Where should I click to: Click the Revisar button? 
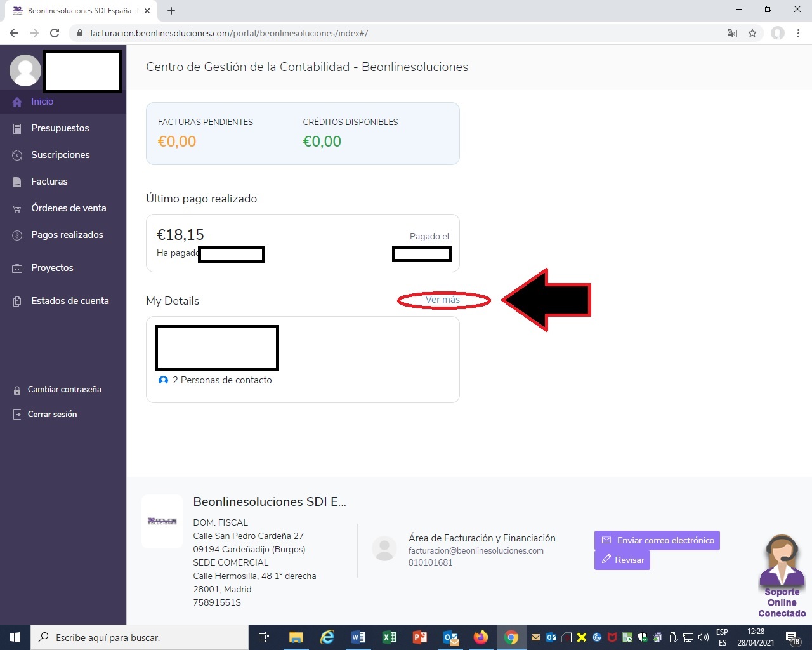point(622,560)
